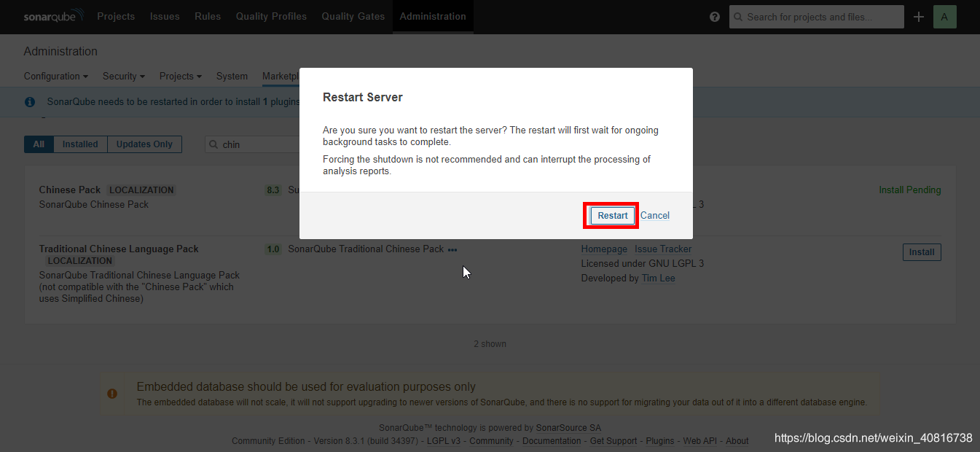Click the Install Pending status text
Viewport: 980px width, 452px height.
click(x=910, y=190)
